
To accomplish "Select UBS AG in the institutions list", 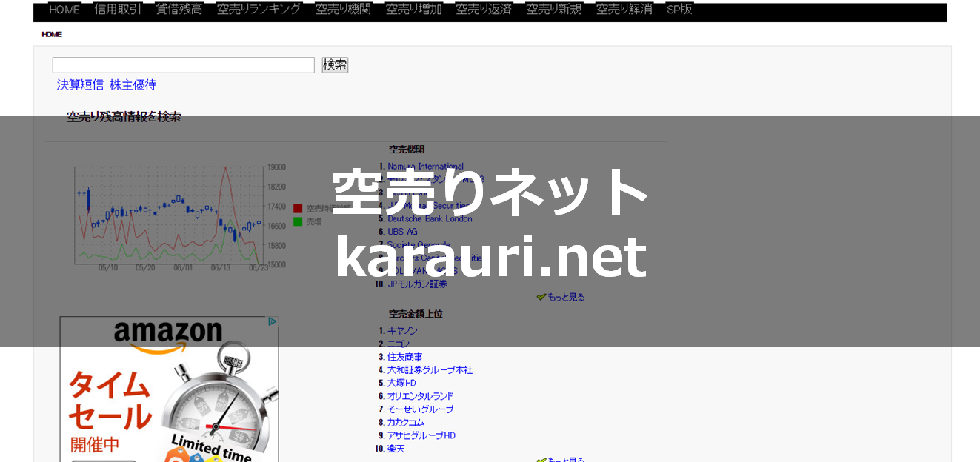I will 402,232.
